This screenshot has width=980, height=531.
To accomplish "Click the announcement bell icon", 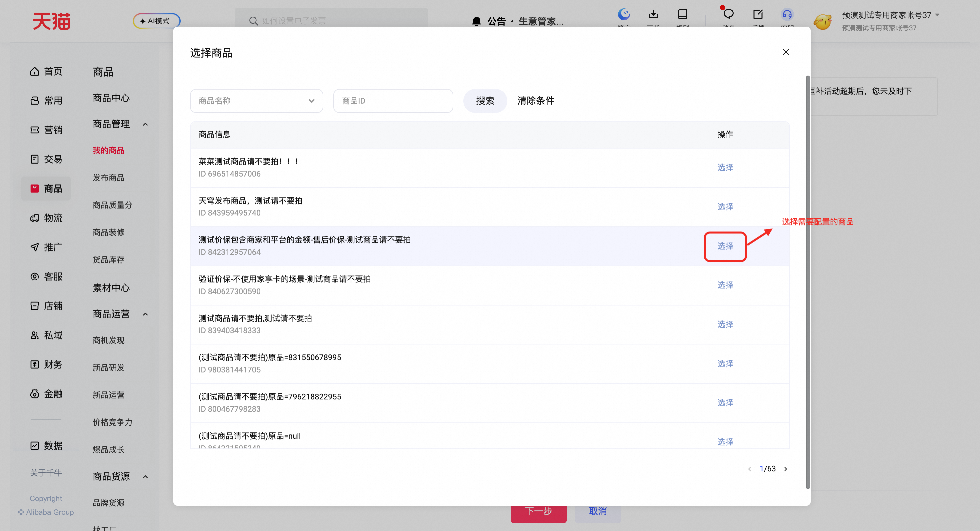I will point(476,21).
